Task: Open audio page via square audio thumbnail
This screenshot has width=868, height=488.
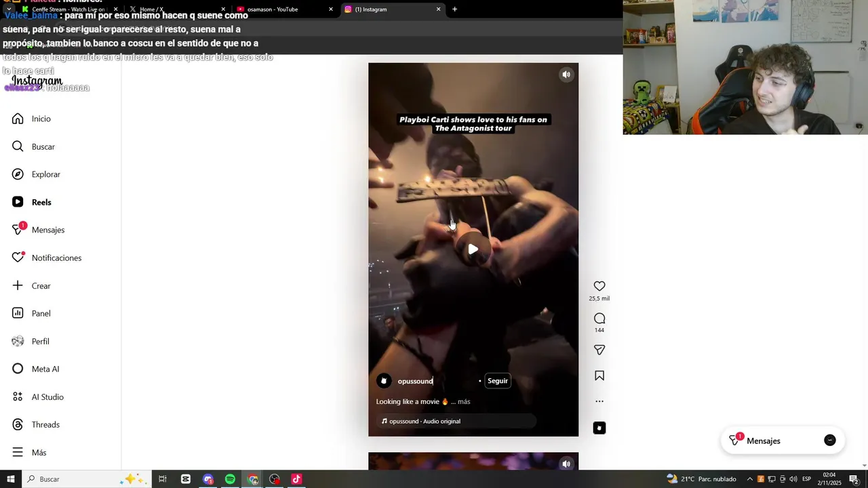Action: tap(599, 428)
